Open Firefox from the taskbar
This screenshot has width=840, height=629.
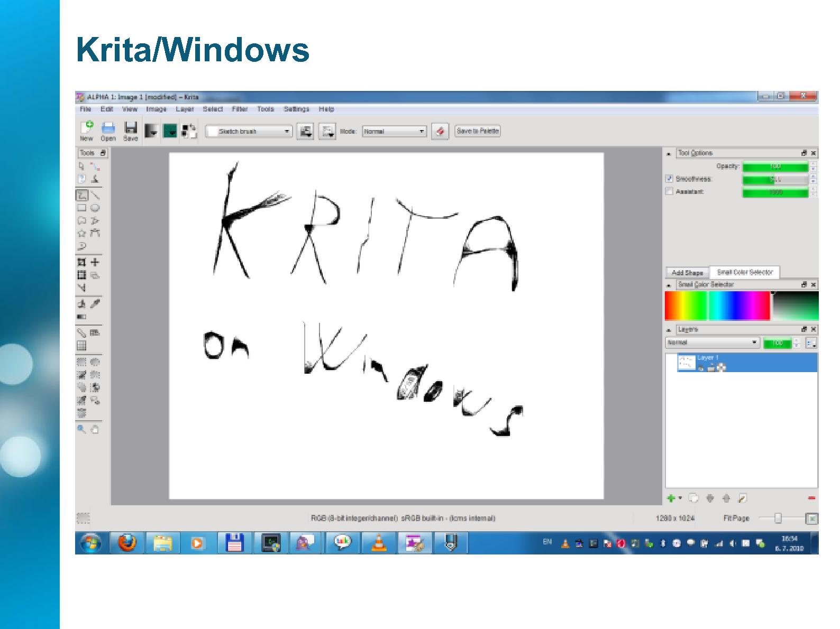(126, 543)
